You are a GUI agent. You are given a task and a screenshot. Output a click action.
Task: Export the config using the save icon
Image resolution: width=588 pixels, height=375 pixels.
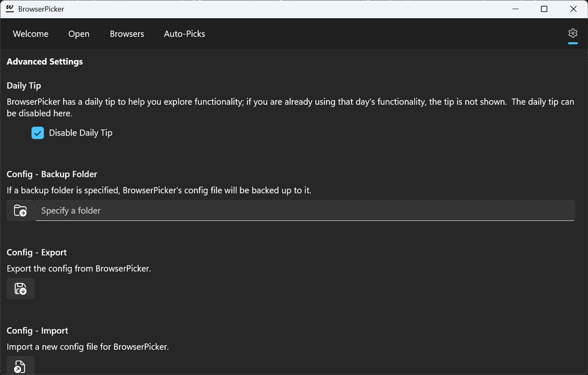tap(20, 288)
